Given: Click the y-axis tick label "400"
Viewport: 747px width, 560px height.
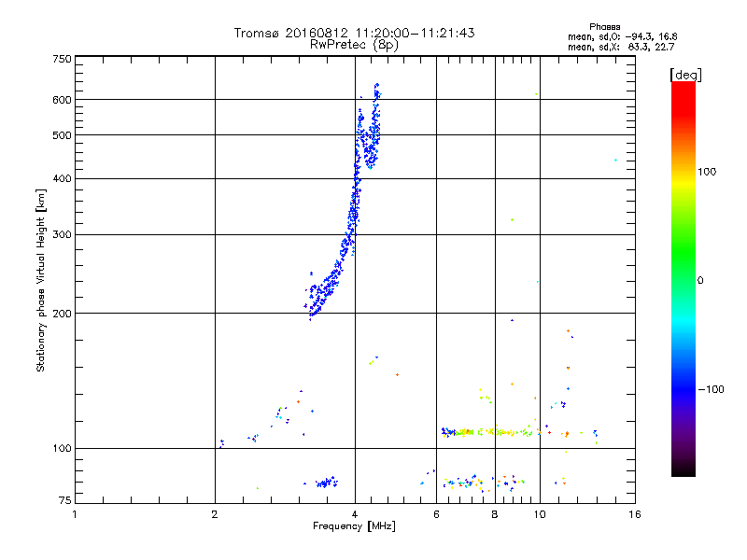Looking at the screenshot, I should (62, 179).
